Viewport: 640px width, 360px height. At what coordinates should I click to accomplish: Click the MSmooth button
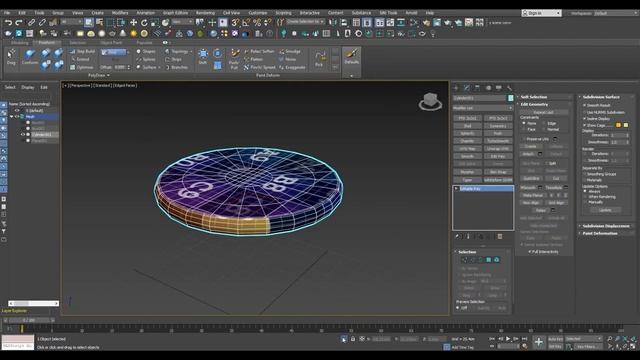pos(528,187)
